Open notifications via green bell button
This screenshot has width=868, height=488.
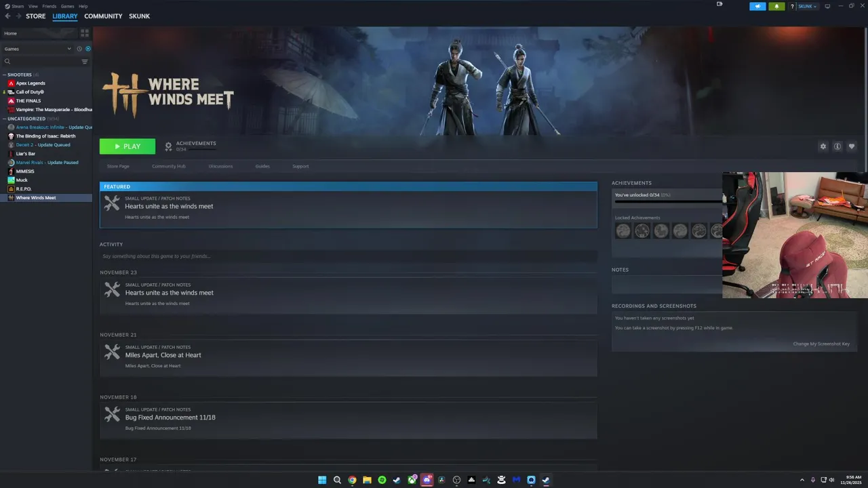tap(776, 6)
